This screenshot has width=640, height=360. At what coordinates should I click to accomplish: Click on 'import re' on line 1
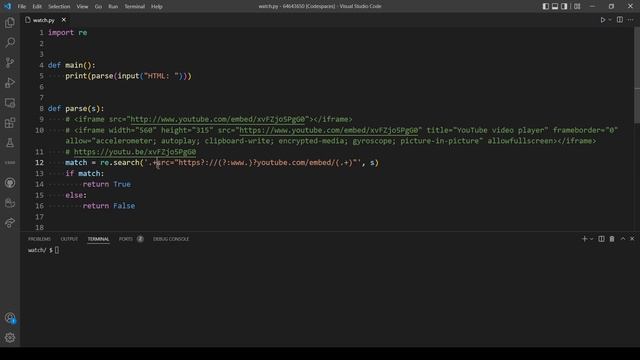[67, 33]
